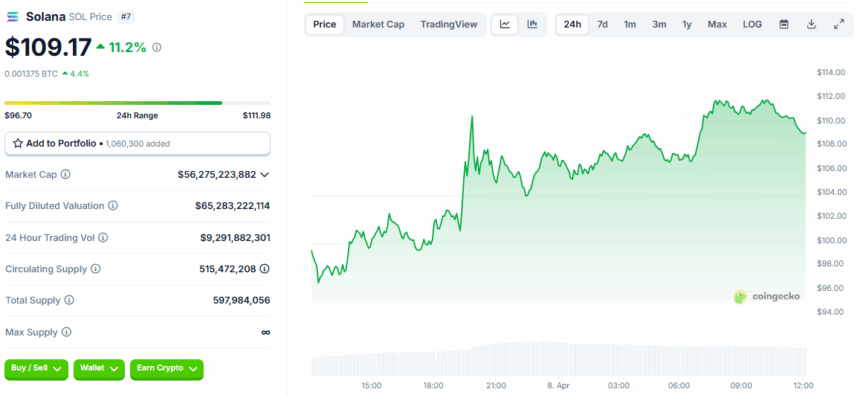
Task: Select the 24h time range
Action: (573, 24)
